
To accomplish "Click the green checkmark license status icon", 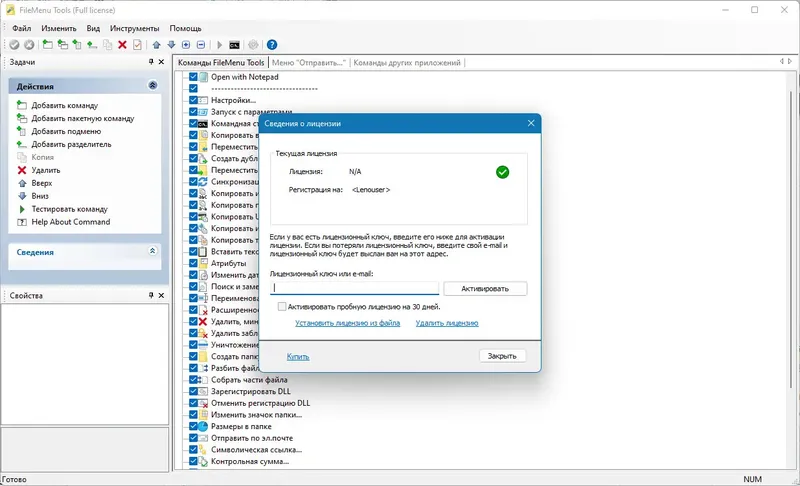I will pyautogui.click(x=503, y=172).
